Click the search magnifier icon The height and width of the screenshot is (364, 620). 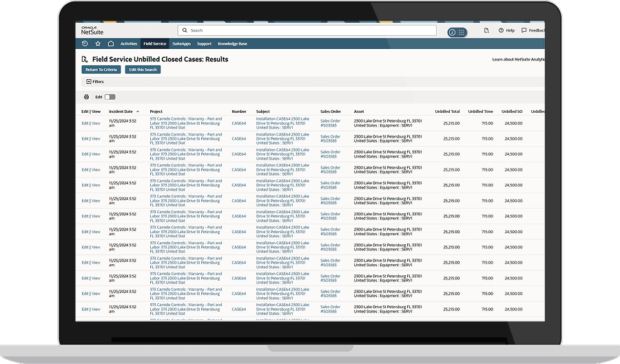pos(185,30)
